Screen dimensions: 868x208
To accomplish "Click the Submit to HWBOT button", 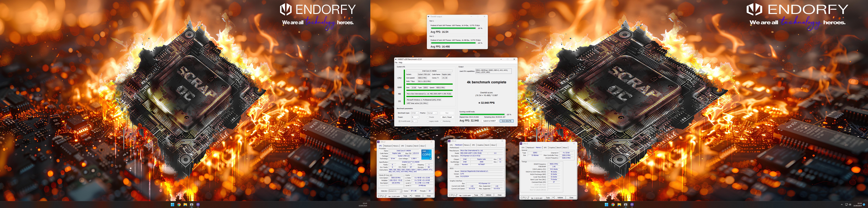I will [490, 121].
